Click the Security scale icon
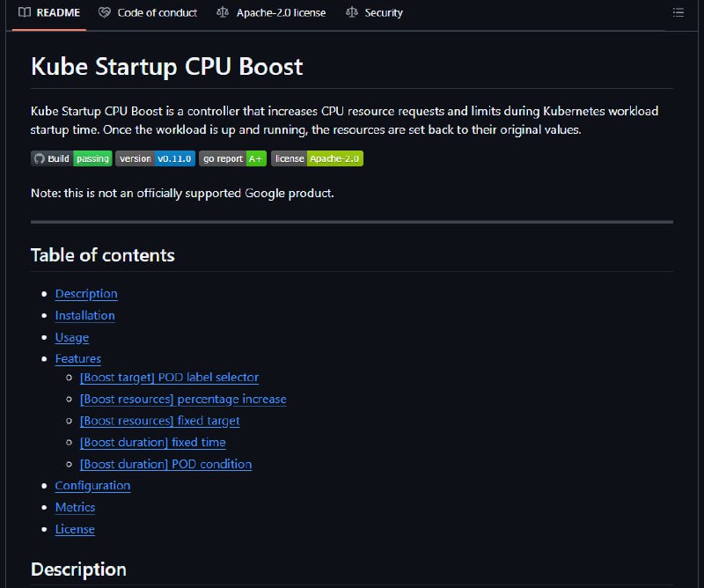 coord(351,12)
